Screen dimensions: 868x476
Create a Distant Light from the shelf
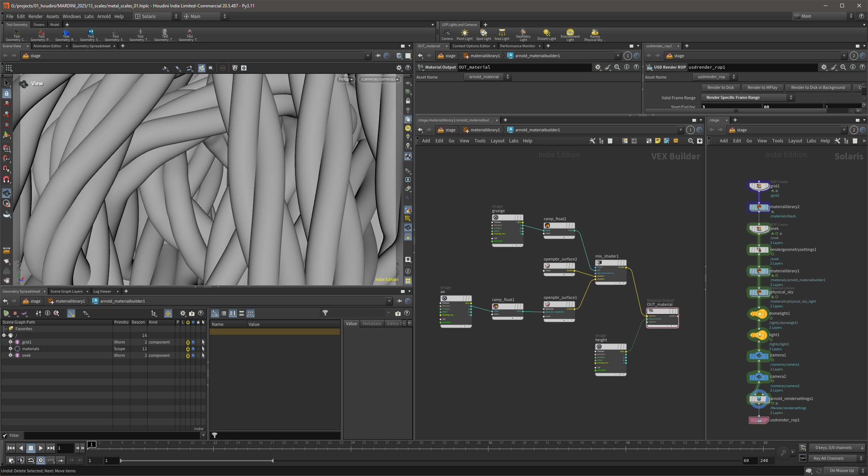tap(546, 35)
